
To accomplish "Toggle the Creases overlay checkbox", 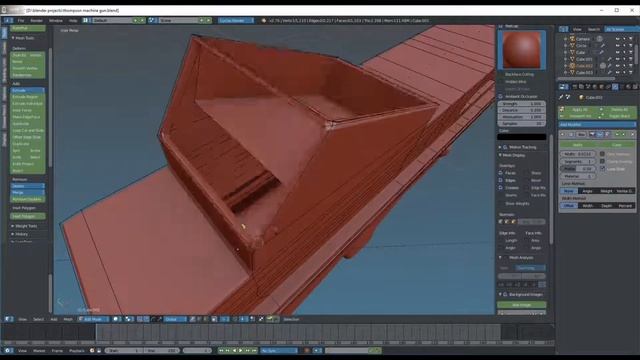I will [501, 188].
